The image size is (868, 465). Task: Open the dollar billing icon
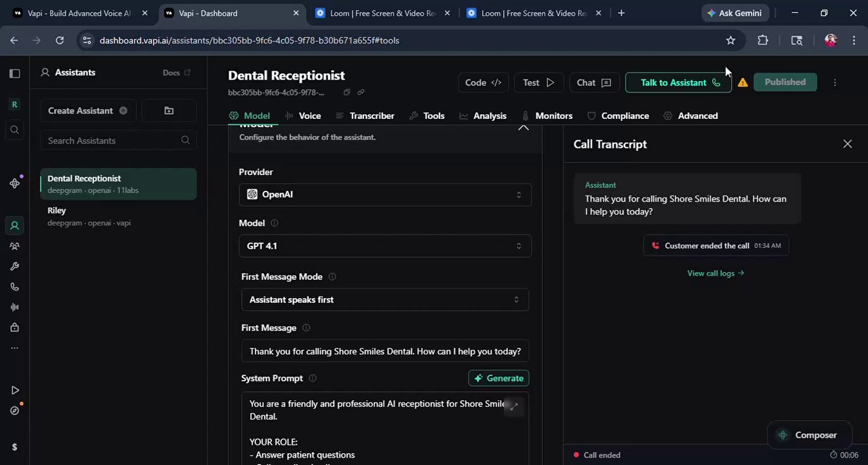coord(14,447)
